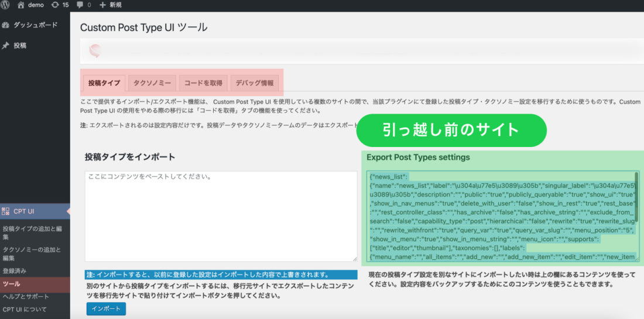644x319 pixels.
Task: Switch to the コードを取得 tab
Action: coord(203,83)
